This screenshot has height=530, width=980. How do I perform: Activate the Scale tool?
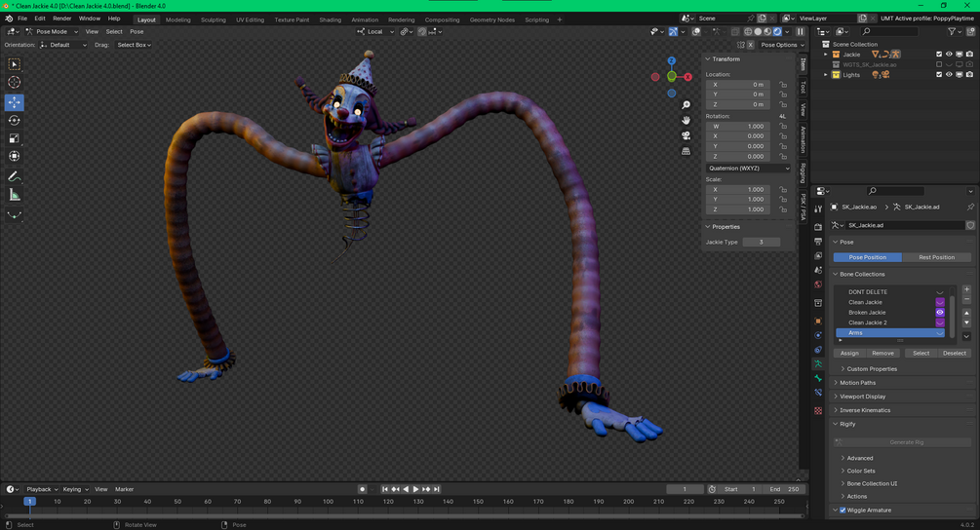point(14,138)
